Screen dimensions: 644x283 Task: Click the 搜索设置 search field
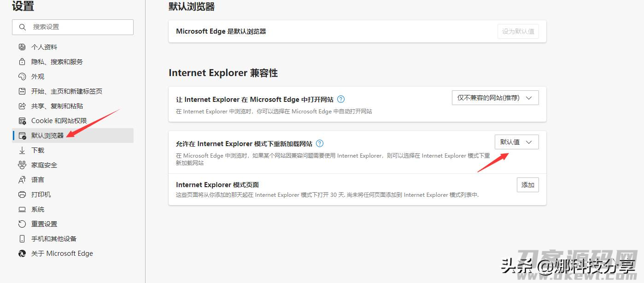[73, 27]
